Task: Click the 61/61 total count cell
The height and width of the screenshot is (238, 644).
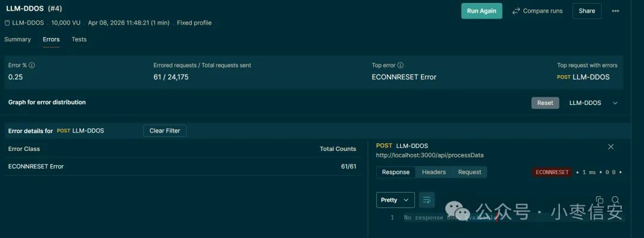Action: pyautogui.click(x=349, y=166)
